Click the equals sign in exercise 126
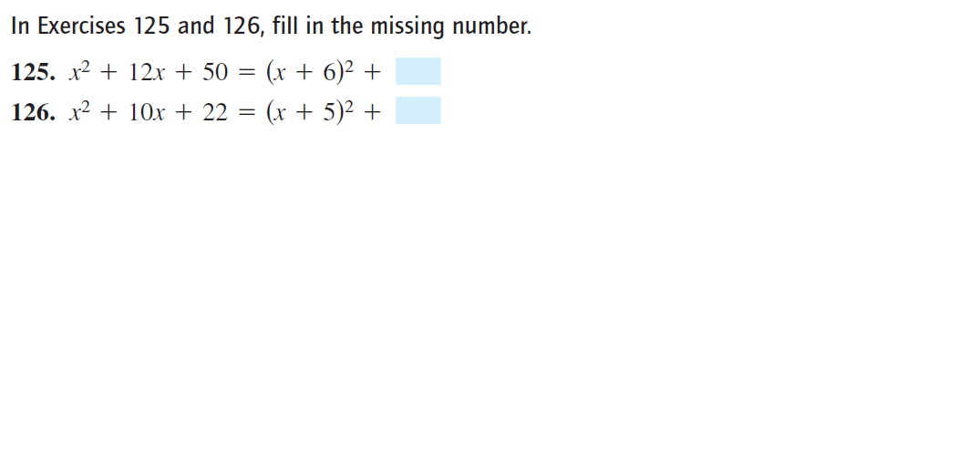This screenshot has width=980, height=456. click(x=247, y=114)
